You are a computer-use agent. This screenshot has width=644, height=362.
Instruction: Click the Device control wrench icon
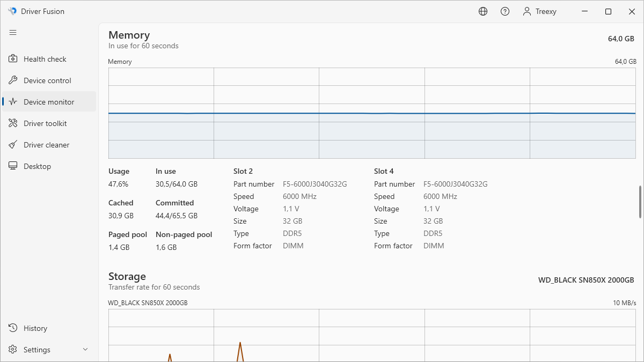tap(13, 80)
